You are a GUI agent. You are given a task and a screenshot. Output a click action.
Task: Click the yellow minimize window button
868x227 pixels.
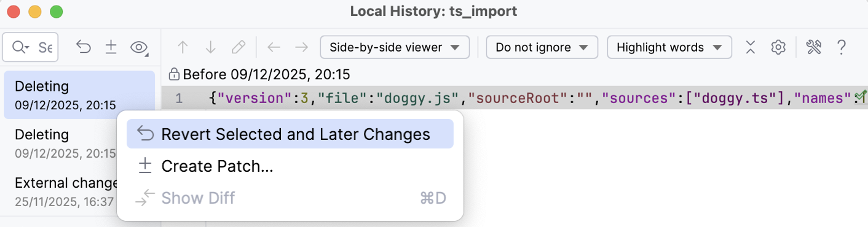35,12
